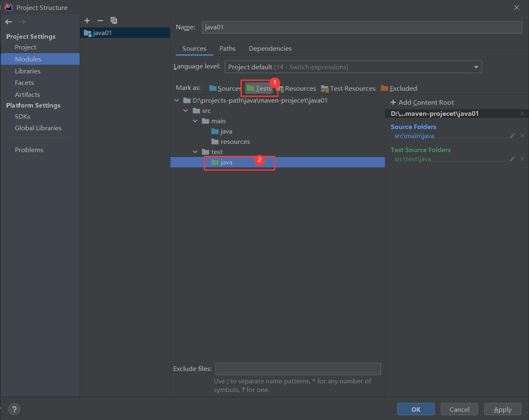
Task: Collapse the test folder node
Action: coord(195,152)
